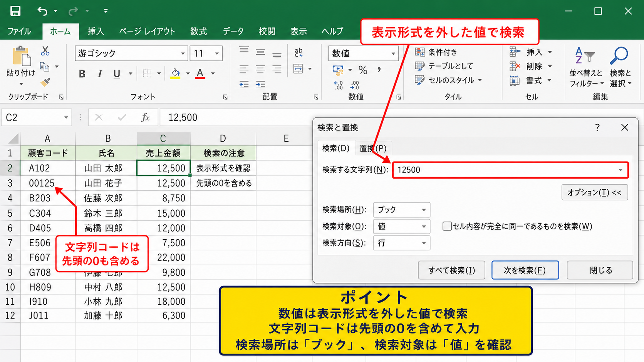Toggle Underline formatting

coord(117,73)
